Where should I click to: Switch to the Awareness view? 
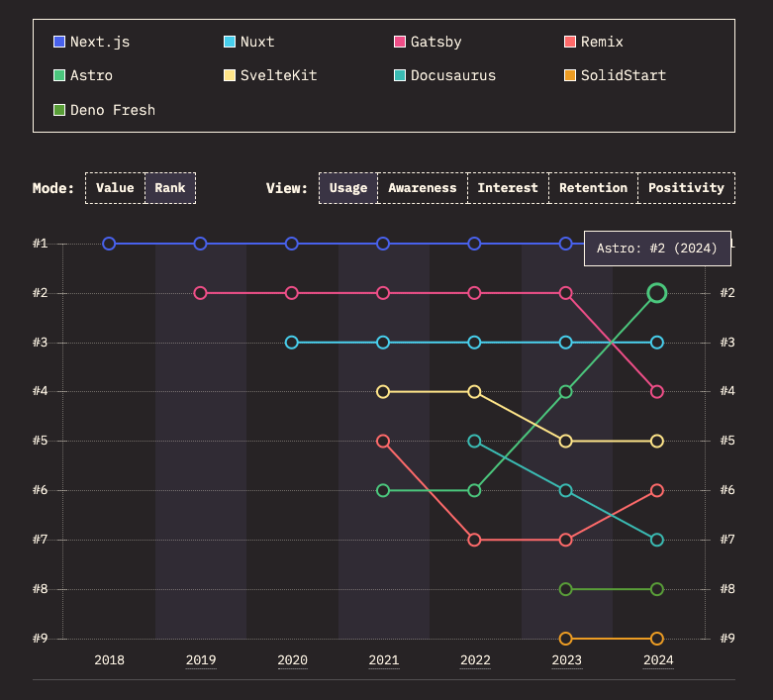(x=423, y=188)
